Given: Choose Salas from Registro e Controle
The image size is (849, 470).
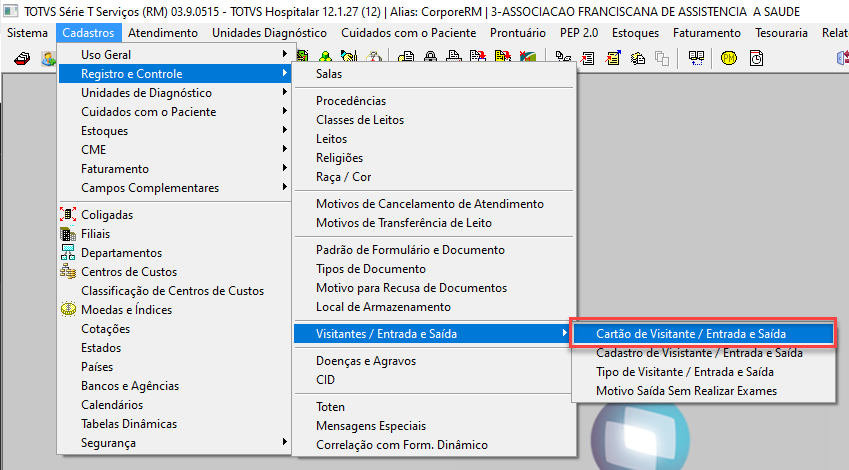Looking at the screenshot, I should pos(434,74).
